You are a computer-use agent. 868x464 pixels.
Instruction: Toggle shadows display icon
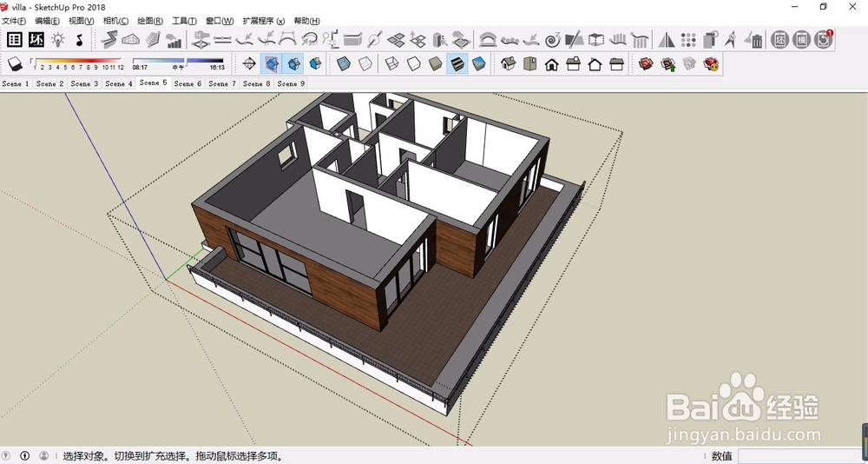pyautogui.click(x=15, y=64)
